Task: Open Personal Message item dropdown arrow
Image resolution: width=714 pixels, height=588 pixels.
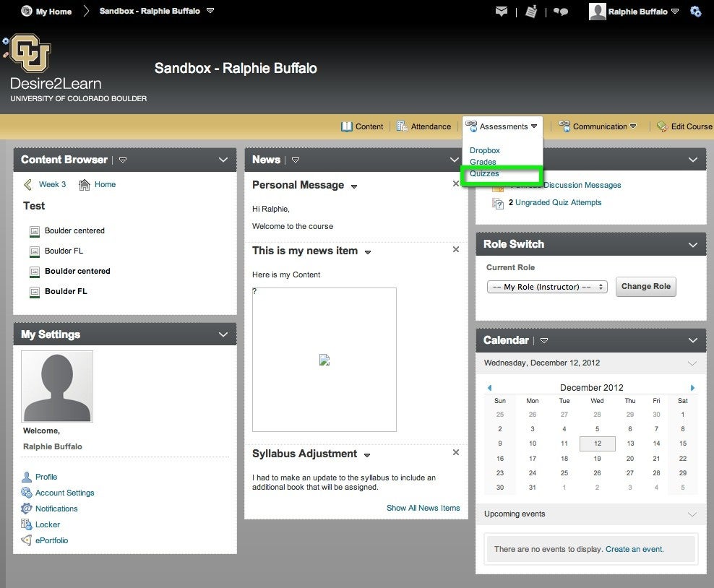Action: pyautogui.click(x=354, y=186)
